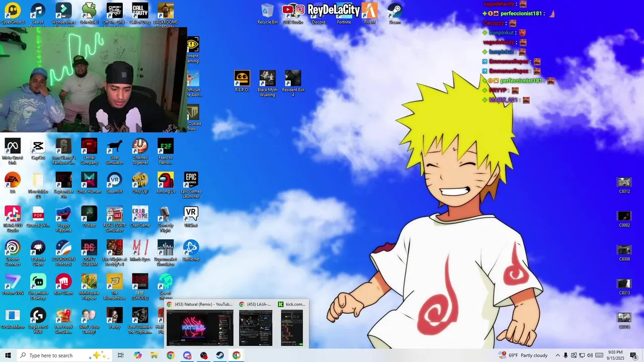
Task: Launch Once Human shortcut
Action: [x=89, y=183]
